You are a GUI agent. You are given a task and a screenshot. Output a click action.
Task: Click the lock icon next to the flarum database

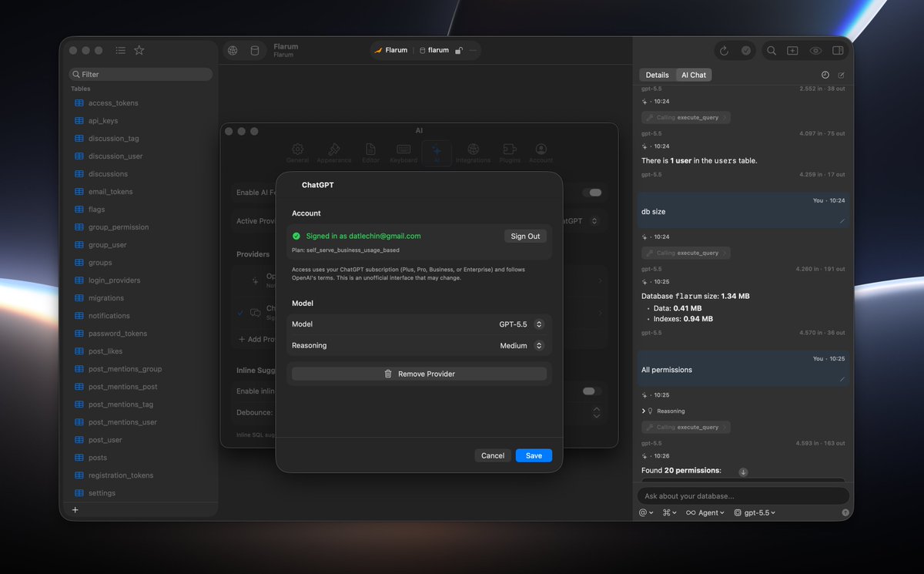click(x=458, y=50)
